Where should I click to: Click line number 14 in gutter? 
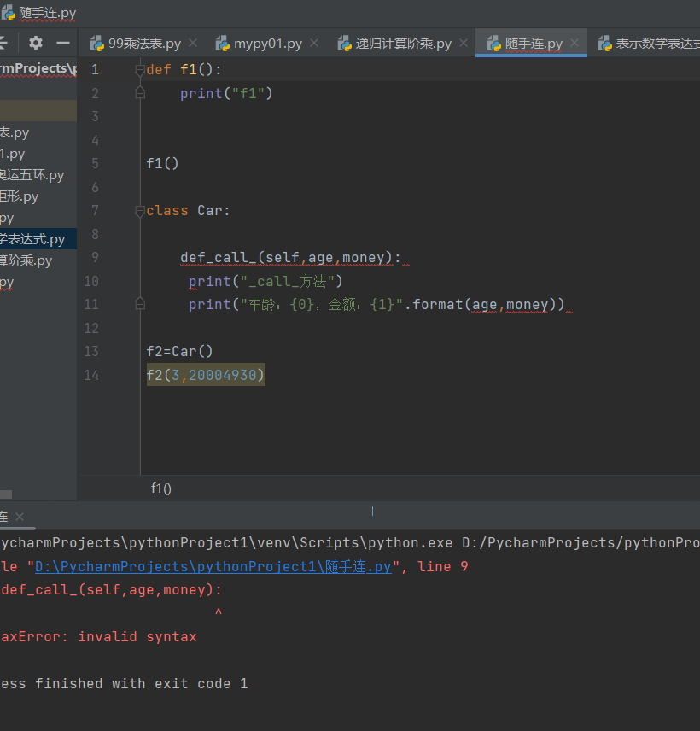coord(91,375)
